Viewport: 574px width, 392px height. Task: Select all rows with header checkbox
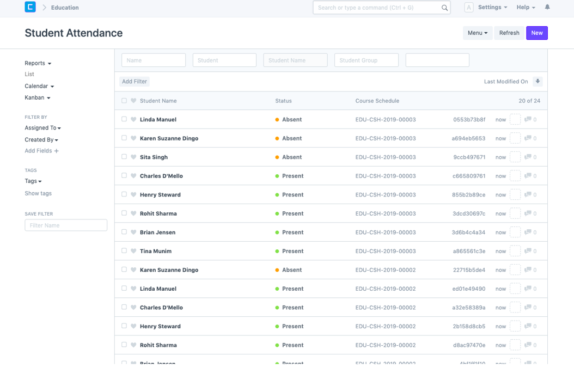pos(124,101)
